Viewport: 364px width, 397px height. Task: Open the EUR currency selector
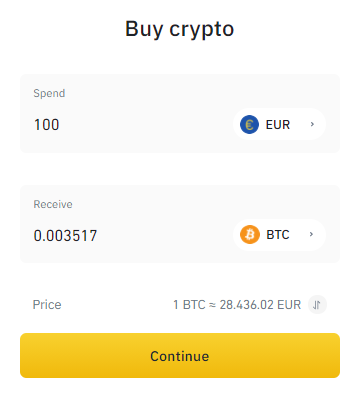pos(279,124)
